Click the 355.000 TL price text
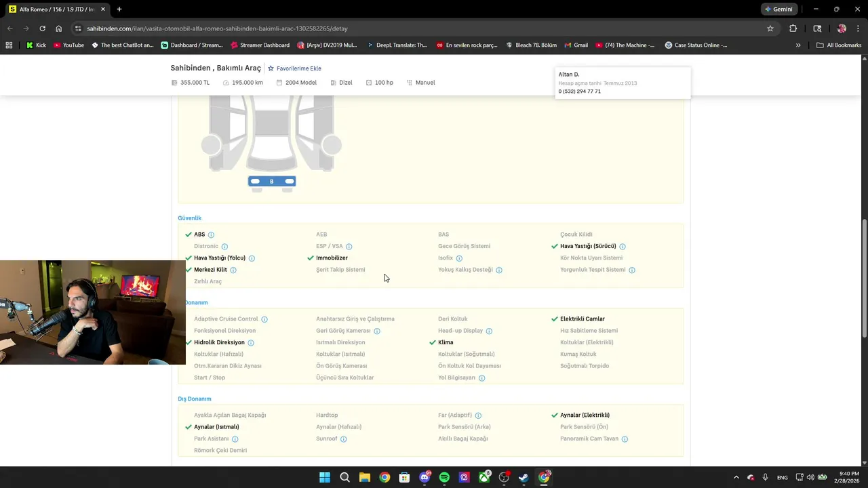Viewport: 868px width, 488px height. [195, 83]
